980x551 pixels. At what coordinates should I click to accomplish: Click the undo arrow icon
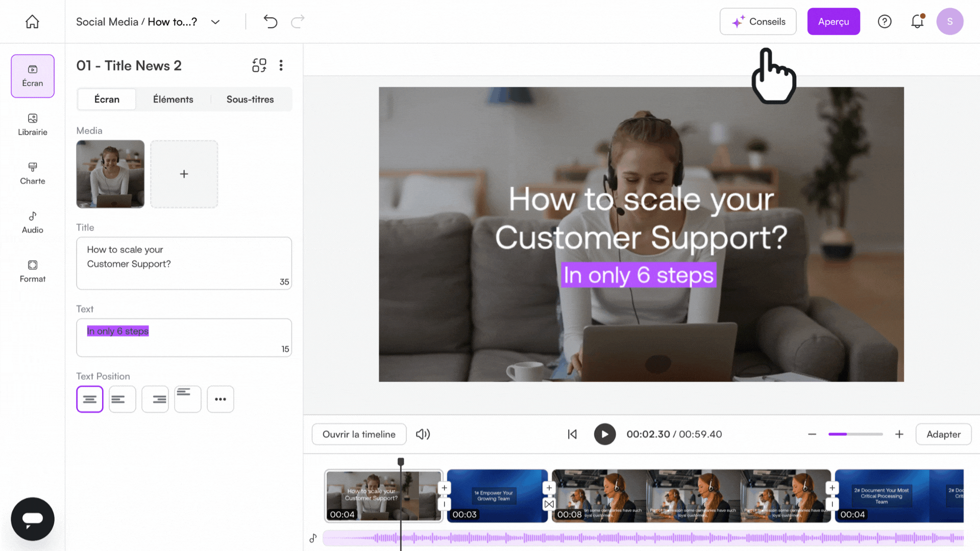click(x=270, y=21)
